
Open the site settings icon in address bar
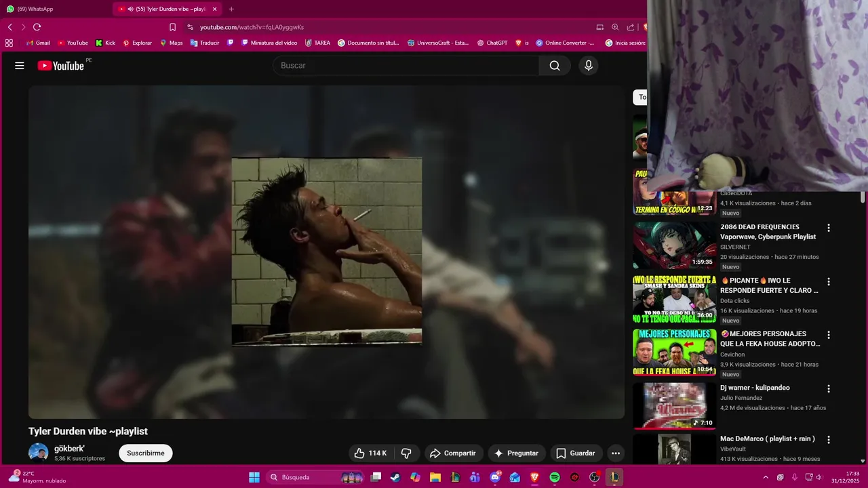(x=190, y=27)
